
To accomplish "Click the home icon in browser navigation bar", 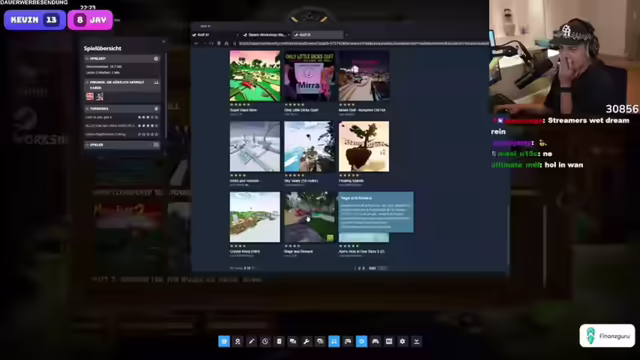I will pos(227,43).
